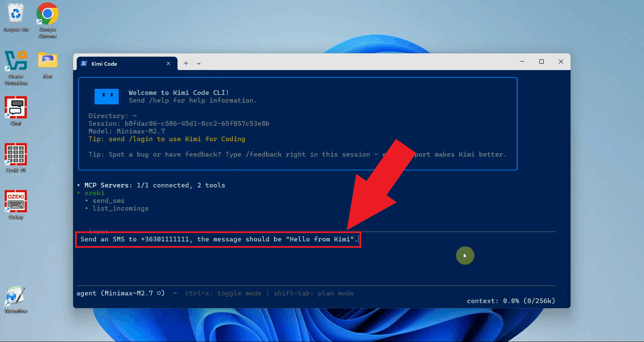Click the 'list_incomings' tool entry
644x342 pixels.
120,208
